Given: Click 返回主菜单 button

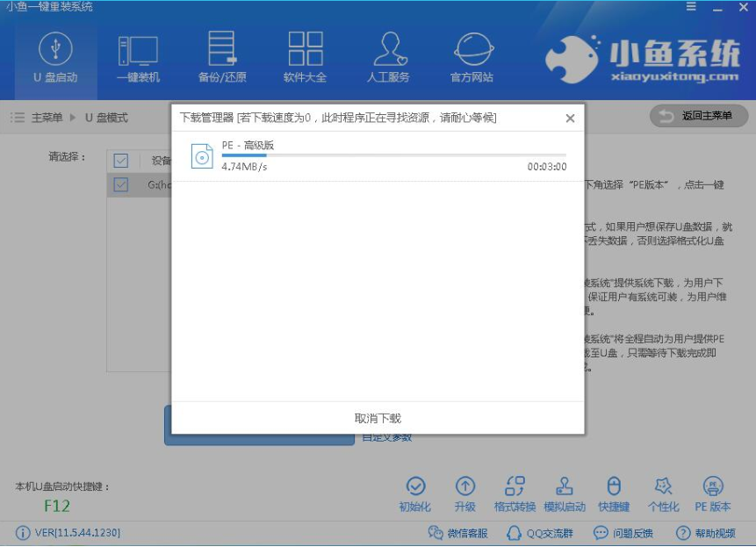Looking at the screenshot, I should pyautogui.click(x=699, y=116).
